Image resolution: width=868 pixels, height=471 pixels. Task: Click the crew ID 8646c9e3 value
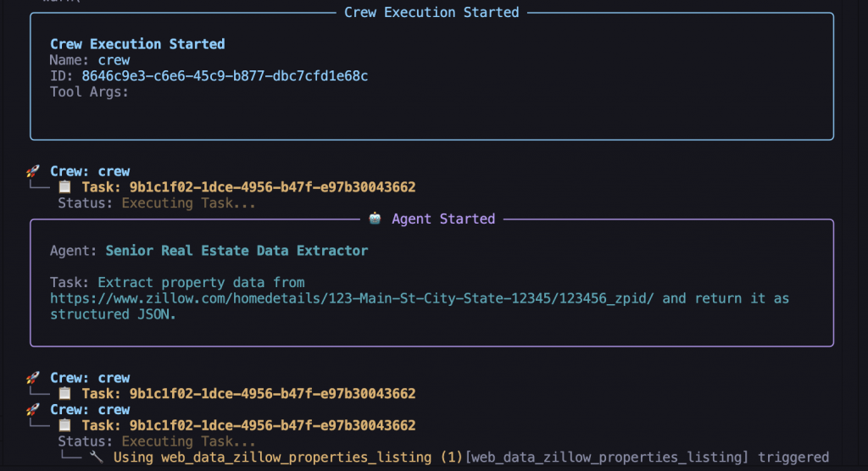point(224,76)
